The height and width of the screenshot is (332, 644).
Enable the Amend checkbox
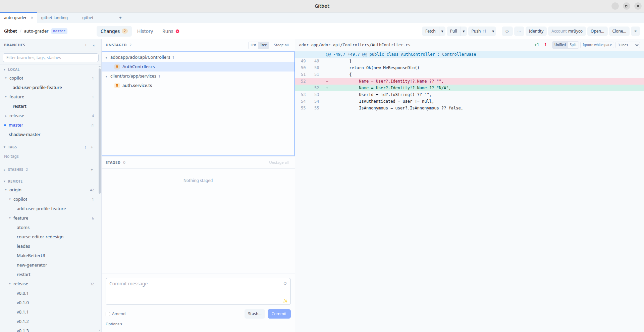pyautogui.click(x=108, y=314)
